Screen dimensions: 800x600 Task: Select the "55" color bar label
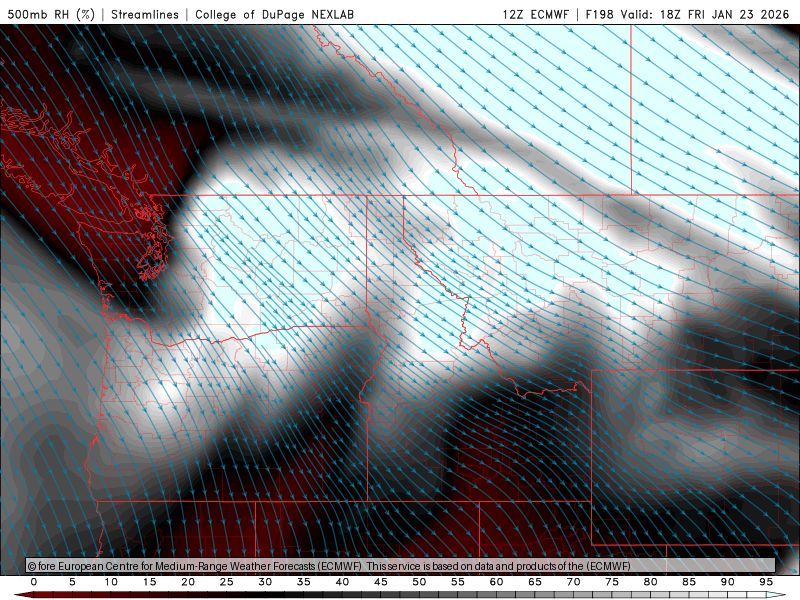pos(458,582)
